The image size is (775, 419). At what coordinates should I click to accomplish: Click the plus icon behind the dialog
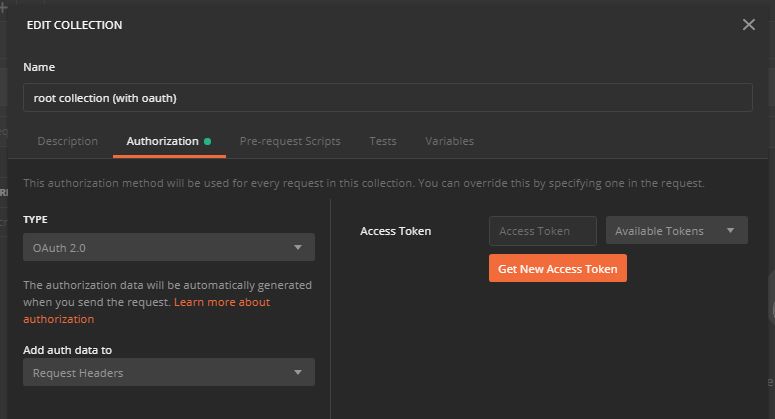coord(3,8)
